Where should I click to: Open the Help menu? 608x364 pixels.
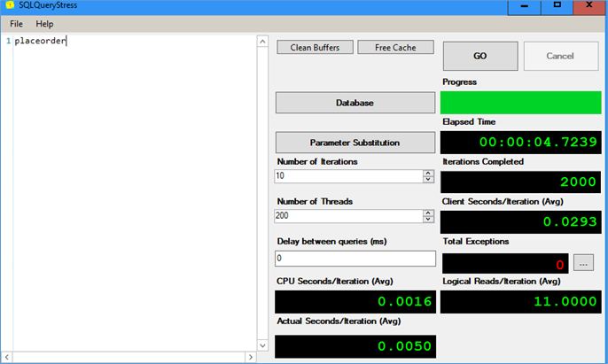(44, 24)
